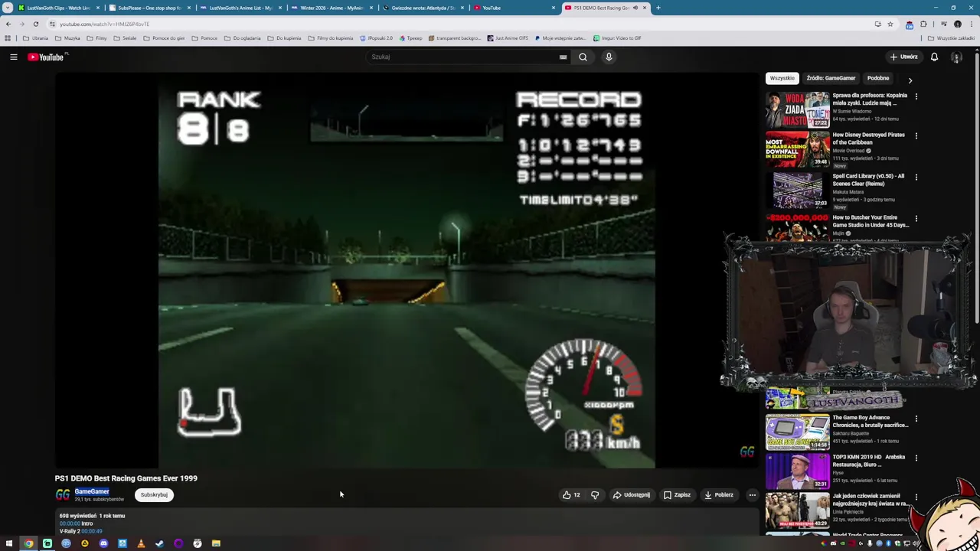Click the video player to pause playback
The width and height of the screenshot is (980, 551).
407,272
